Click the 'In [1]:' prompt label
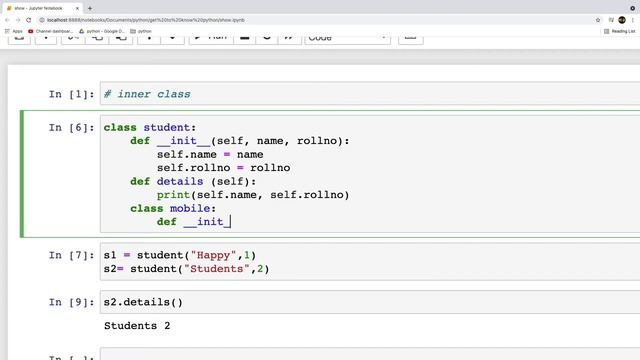Image resolution: width=640 pixels, height=360 pixels. click(x=71, y=94)
